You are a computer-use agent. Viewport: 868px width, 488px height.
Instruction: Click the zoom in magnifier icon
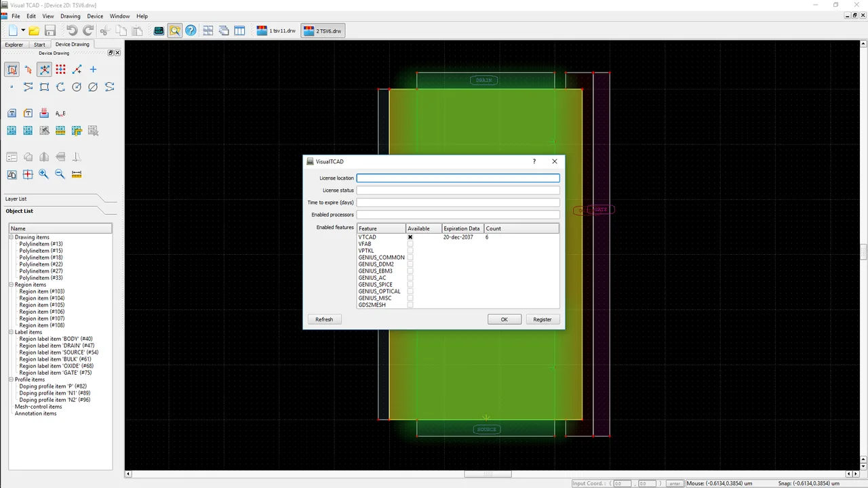44,174
